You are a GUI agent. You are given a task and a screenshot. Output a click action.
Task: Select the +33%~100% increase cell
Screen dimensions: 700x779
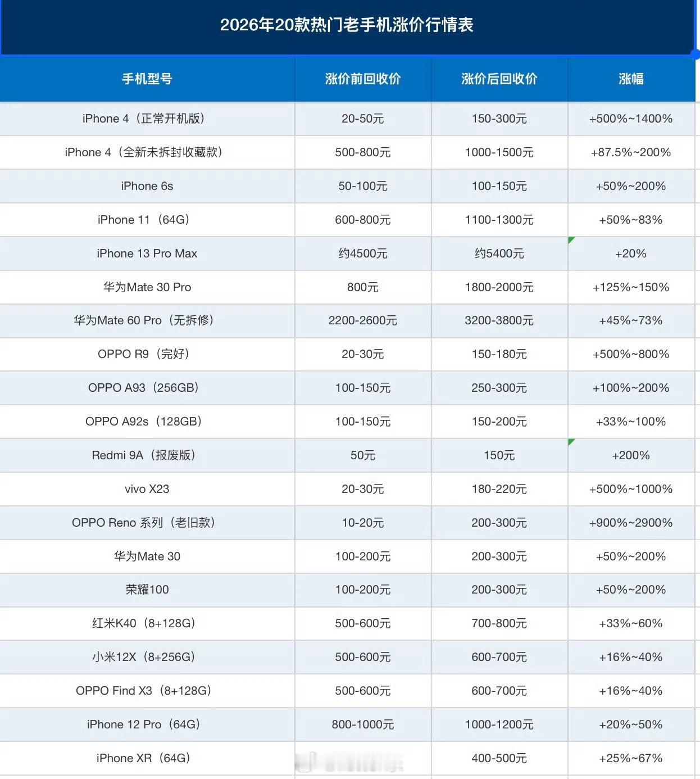tap(631, 422)
